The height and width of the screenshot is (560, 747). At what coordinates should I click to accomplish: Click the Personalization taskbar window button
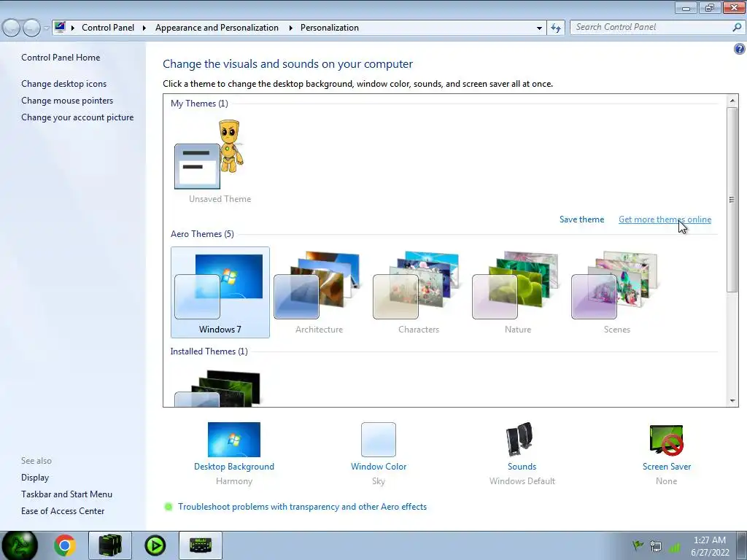(x=201, y=545)
